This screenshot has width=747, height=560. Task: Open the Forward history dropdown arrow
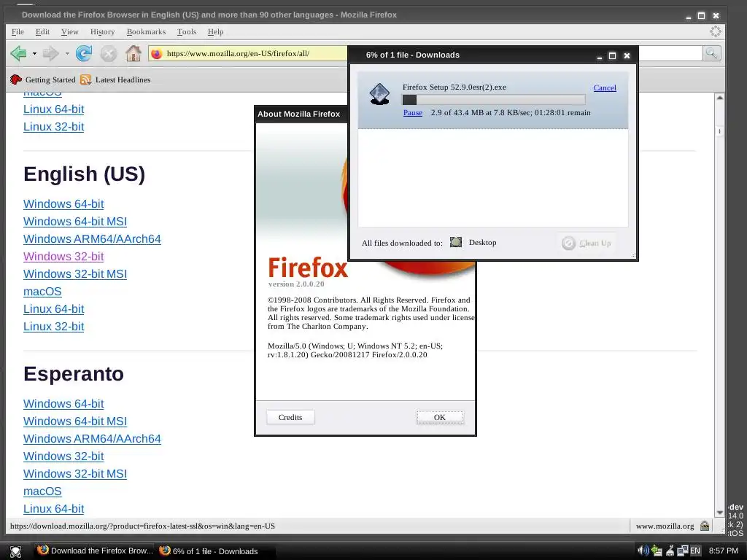point(67,54)
